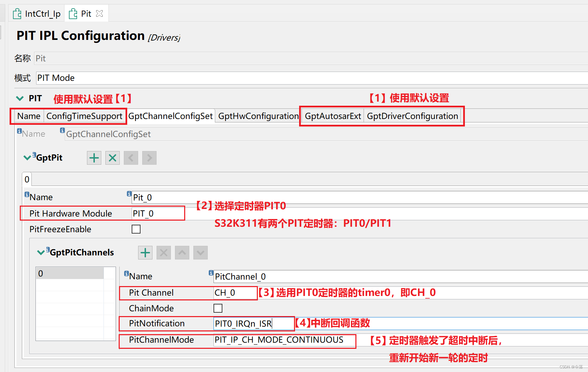Click the puzzle icon on the Pit tab
Viewport: 588px width, 372px height.
point(73,13)
